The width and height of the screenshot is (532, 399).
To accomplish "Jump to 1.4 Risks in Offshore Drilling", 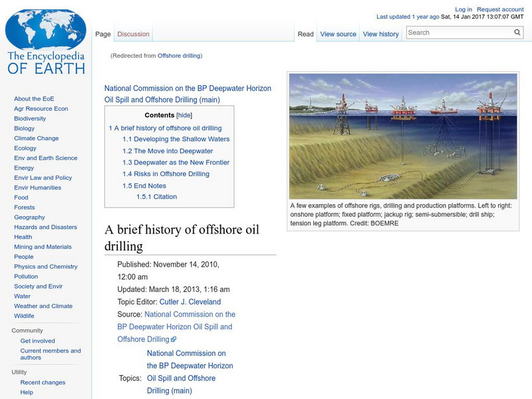I will pyautogui.click(x=166, y=174).
